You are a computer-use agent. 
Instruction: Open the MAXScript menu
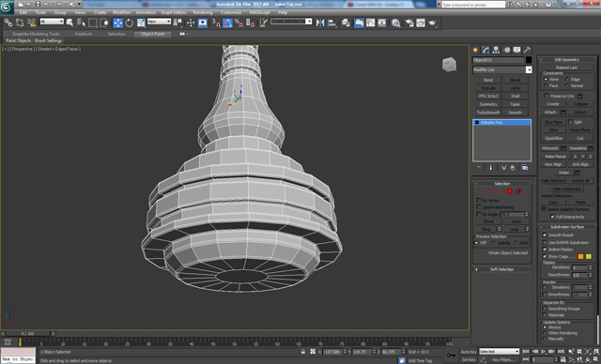(x=259, y=12)
